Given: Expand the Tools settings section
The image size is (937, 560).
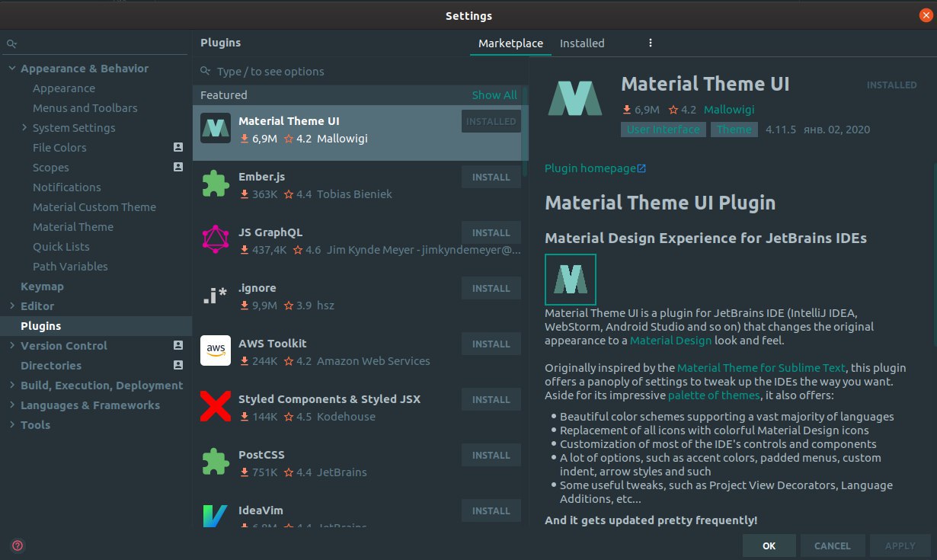Looking at the screenshot, I should tap(12, 424).
